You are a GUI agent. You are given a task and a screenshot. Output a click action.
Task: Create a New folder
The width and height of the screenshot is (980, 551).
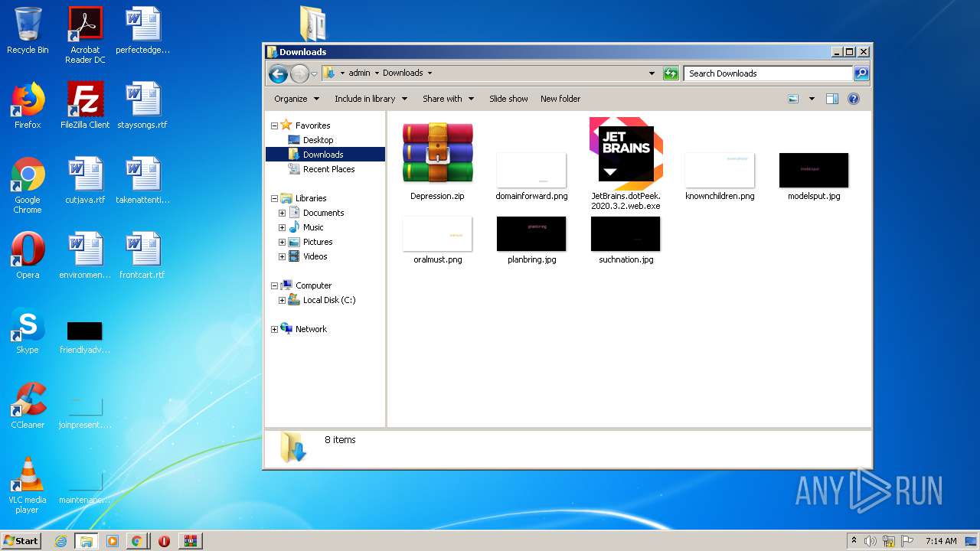point(560,99)
